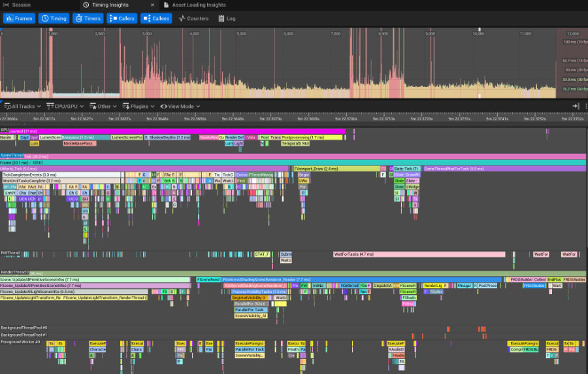Click the clock icon on Timing Insights tab
Image resolution: width=588 pixels, height=374 pixels.
[86, 5]
